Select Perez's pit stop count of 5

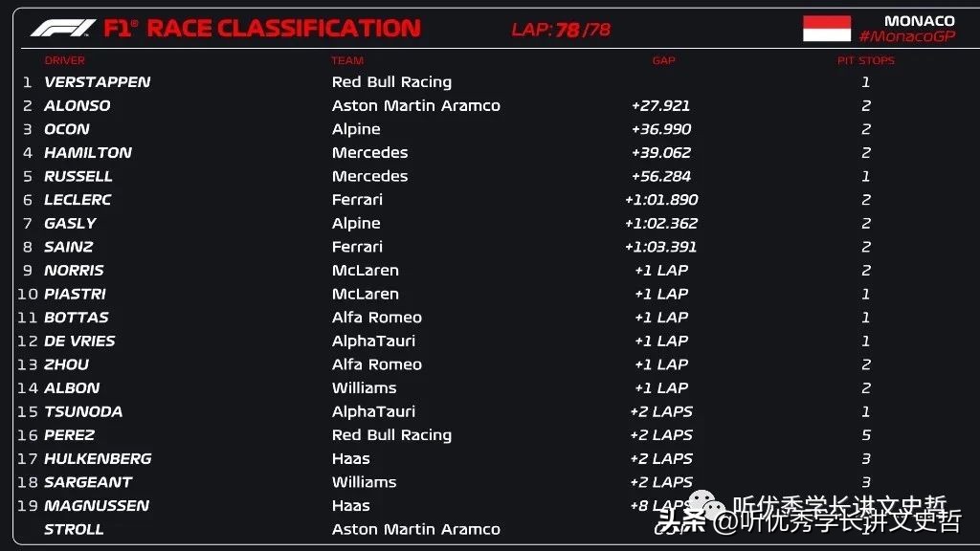click(x=865, y=435)
